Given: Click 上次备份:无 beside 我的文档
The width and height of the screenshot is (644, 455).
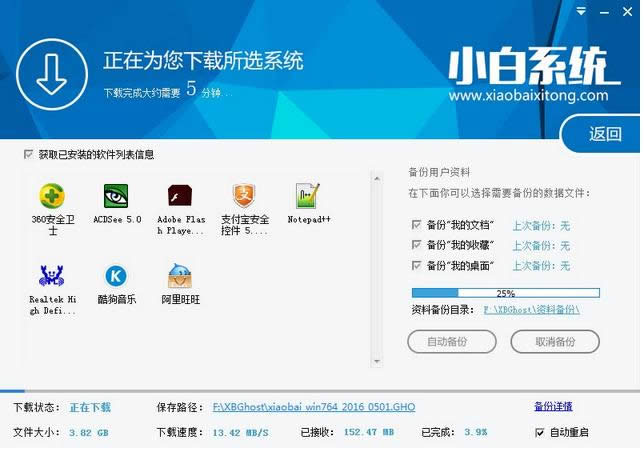Looking at the screenshot, I should [x=541, y=225].
